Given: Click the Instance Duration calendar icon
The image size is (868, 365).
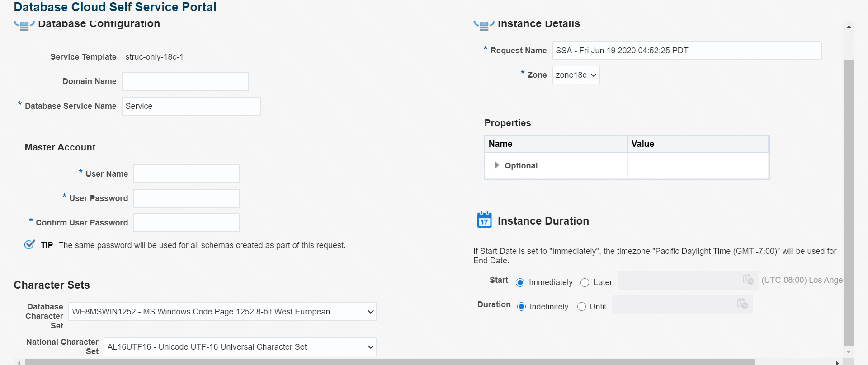Looking at the screenshot, I should tap(484, 220).
